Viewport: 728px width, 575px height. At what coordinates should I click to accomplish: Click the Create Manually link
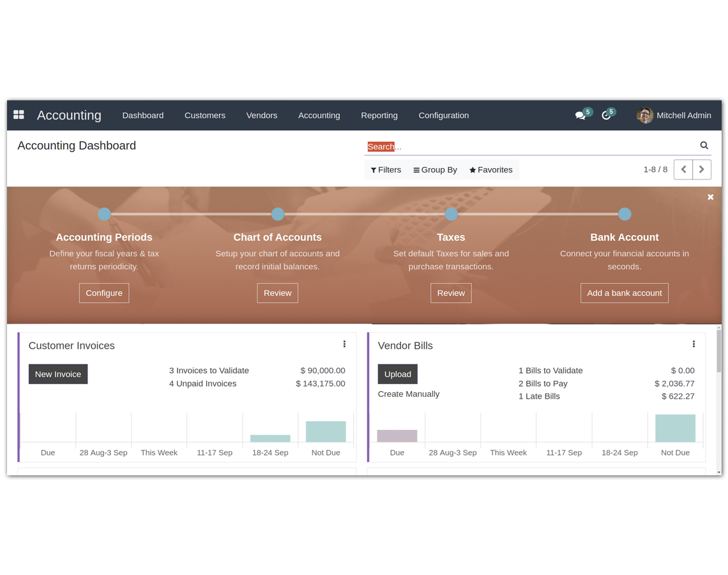[x=409, y=394]
